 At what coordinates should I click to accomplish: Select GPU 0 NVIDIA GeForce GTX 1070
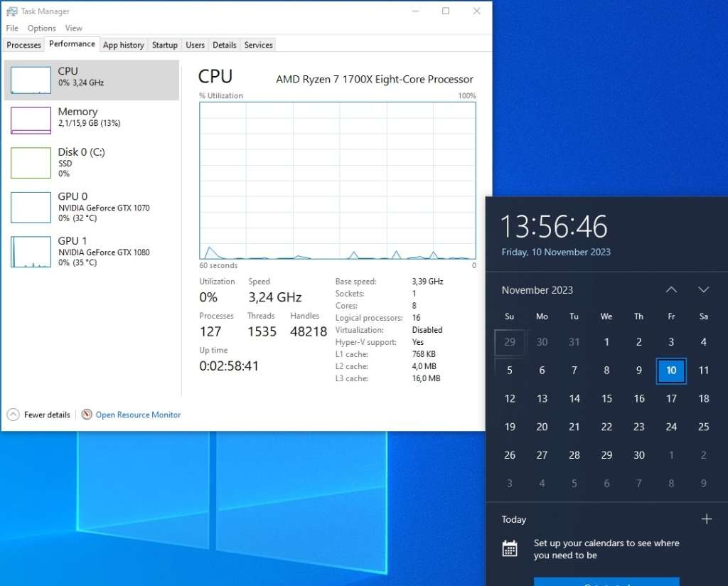(x=91, y=207)
